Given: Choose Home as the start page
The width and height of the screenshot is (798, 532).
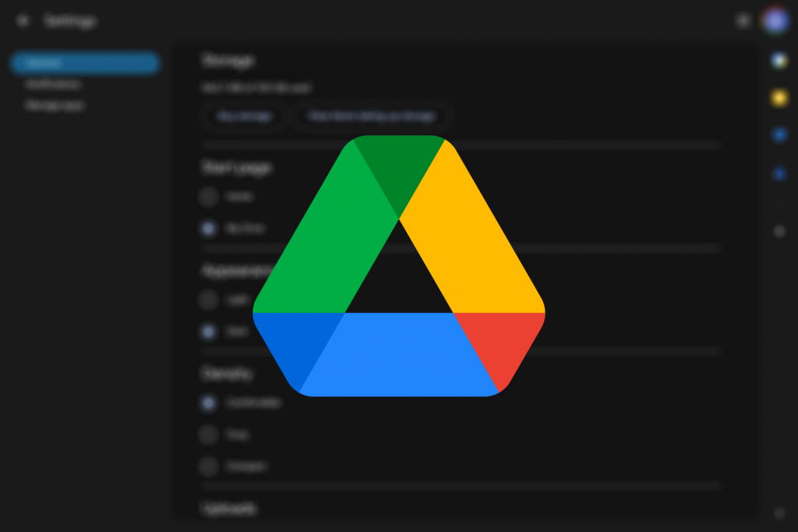Looking at the screenshot, I should coord(208,196).
